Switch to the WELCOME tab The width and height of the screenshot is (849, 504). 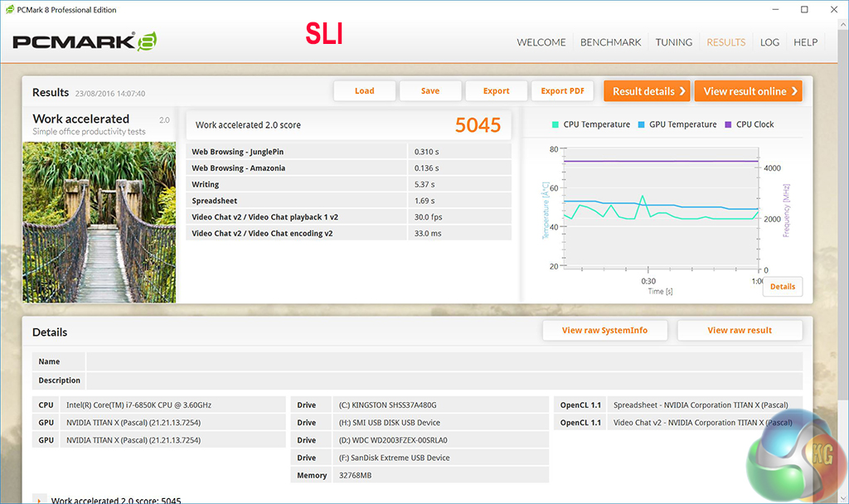(541, 42)
